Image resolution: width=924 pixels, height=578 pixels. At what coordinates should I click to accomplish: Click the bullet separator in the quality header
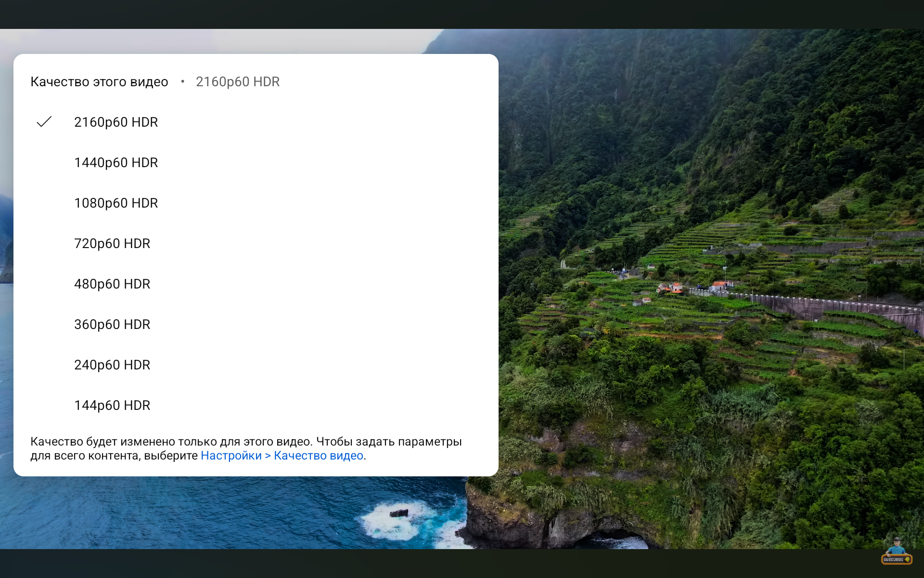(182, 81)
